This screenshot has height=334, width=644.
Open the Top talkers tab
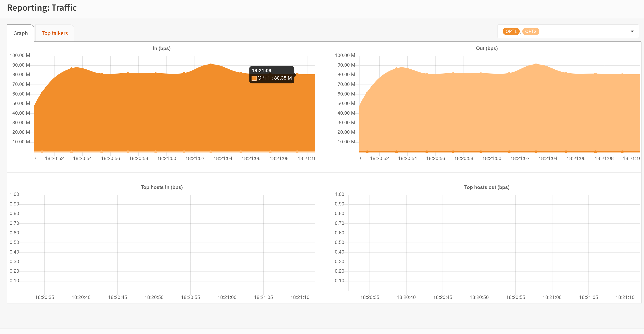tap(55, 33)
